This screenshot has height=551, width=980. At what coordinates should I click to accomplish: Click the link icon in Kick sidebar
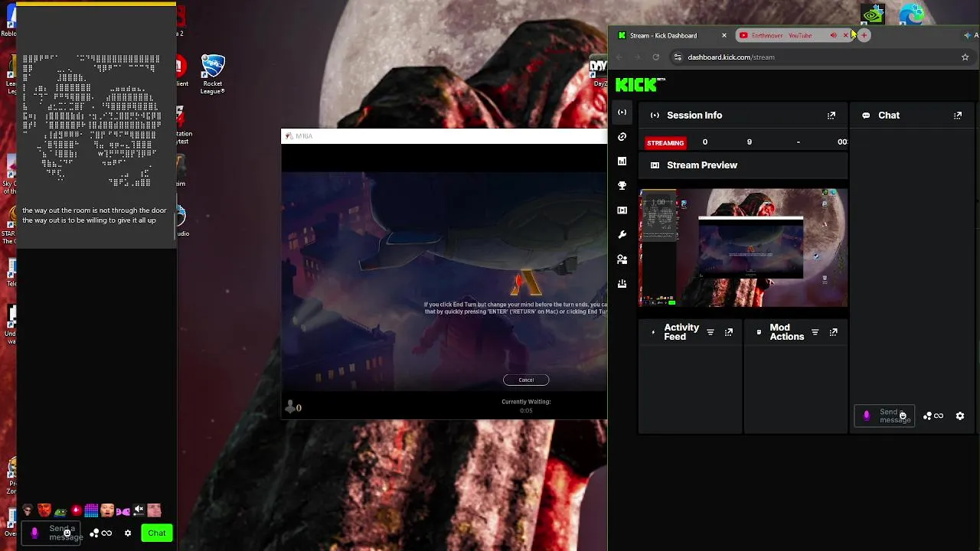click(622, 137)
